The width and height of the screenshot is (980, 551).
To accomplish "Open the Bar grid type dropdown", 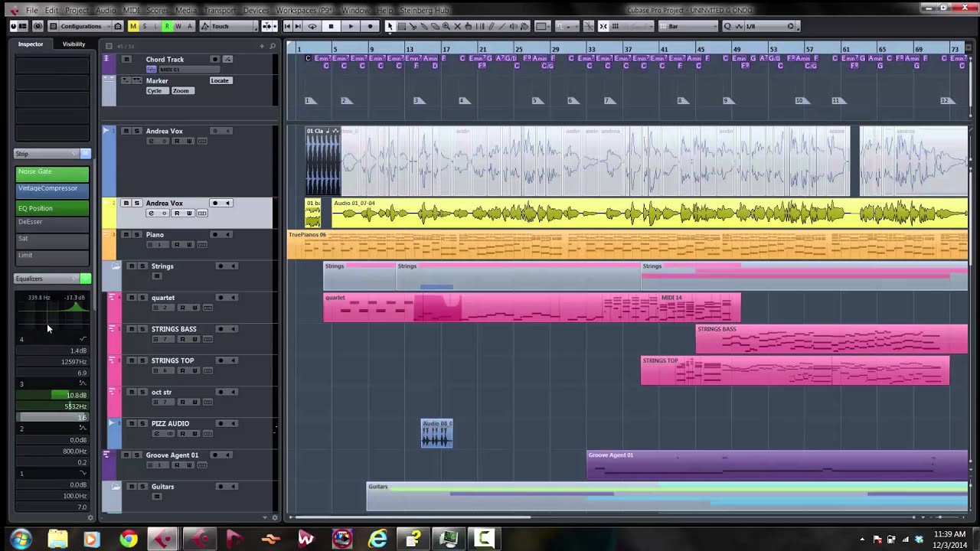I will pyautogui.click(x=692, y=26).
